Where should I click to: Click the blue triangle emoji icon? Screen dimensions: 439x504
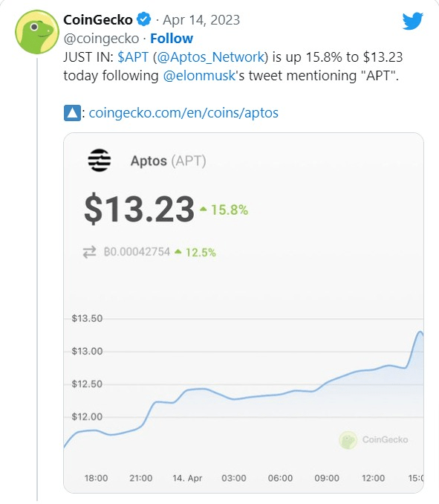tap(72, 113)
